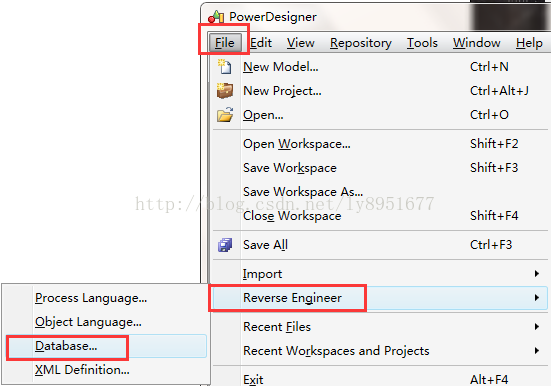Open the Repository menu

361,43
